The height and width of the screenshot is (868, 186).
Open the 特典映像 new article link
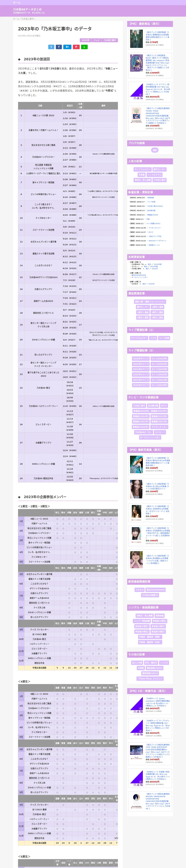(x=150, y=198)
